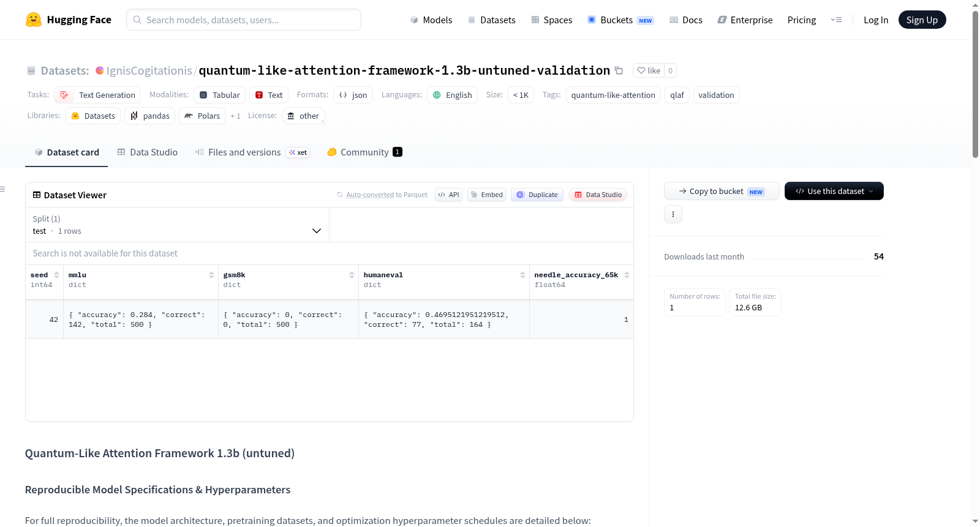Click the page vertical scrollbar
The width and height of the screenshot is (980, 527).
(975, 84)
